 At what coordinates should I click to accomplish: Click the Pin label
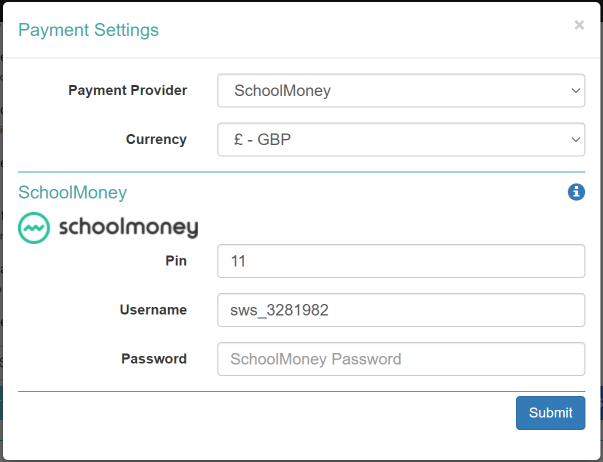(x=176, y=260)
